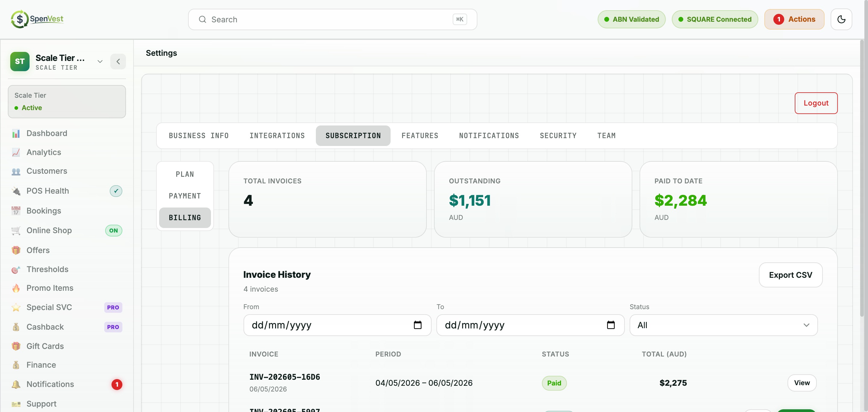Open the Thresholds target icon
Image resolution: width=868 pixels, height=412 pixels.
coord(16,269)
